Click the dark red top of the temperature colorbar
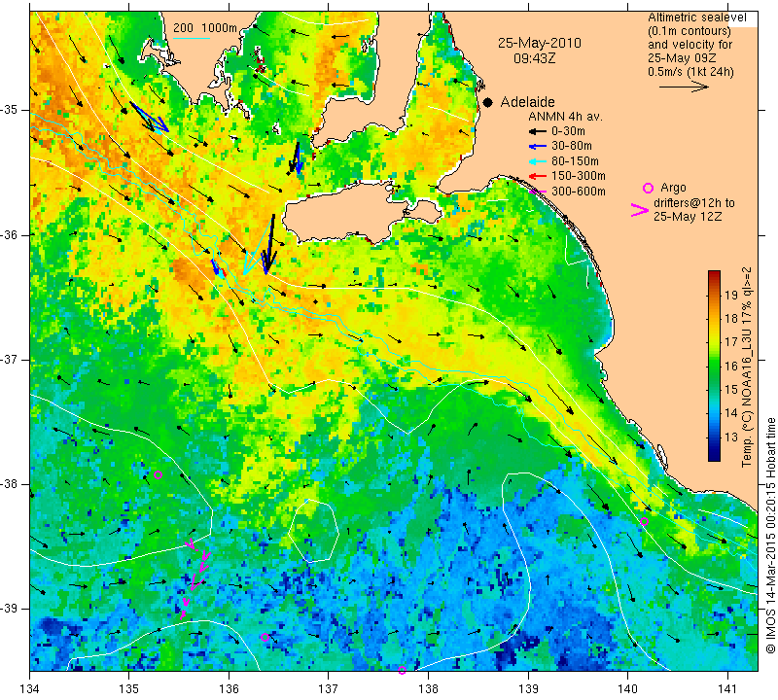778x700 pixels. (x=714, y=274)
